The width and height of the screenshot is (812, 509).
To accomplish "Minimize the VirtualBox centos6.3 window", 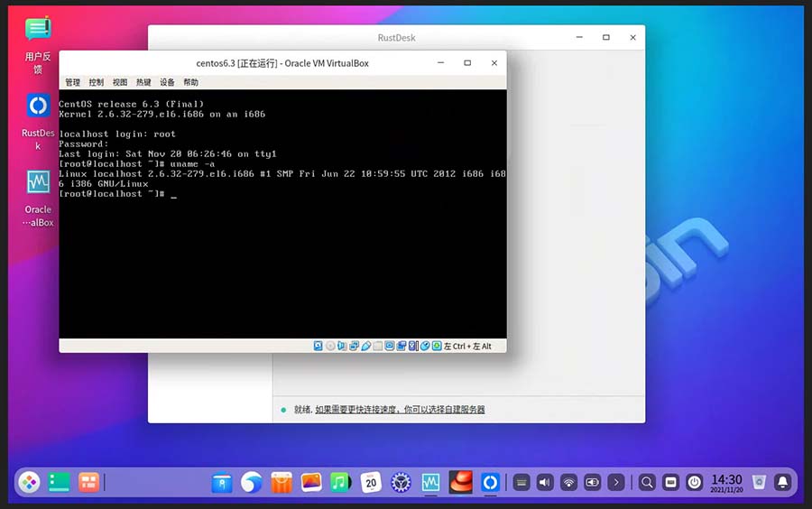I will [440, 62].
